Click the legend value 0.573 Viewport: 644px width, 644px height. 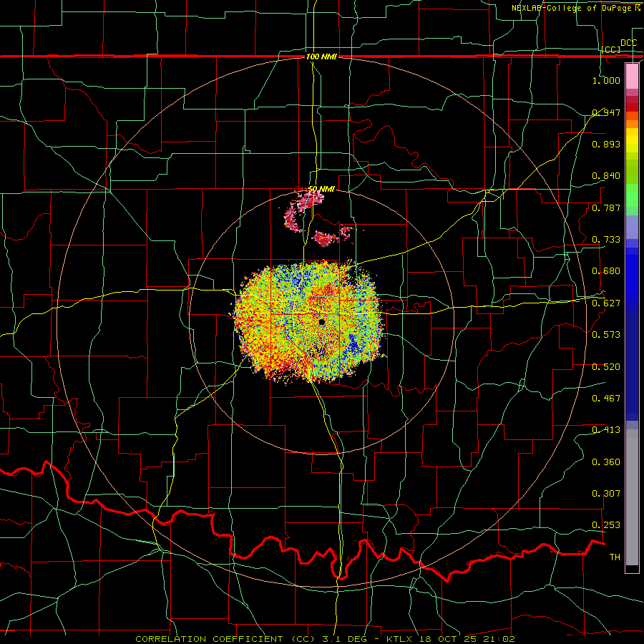606,335
